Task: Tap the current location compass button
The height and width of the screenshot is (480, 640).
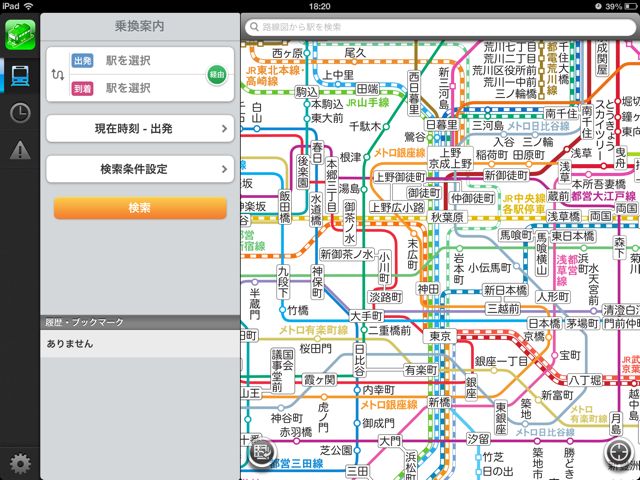Action: point(618,452)
